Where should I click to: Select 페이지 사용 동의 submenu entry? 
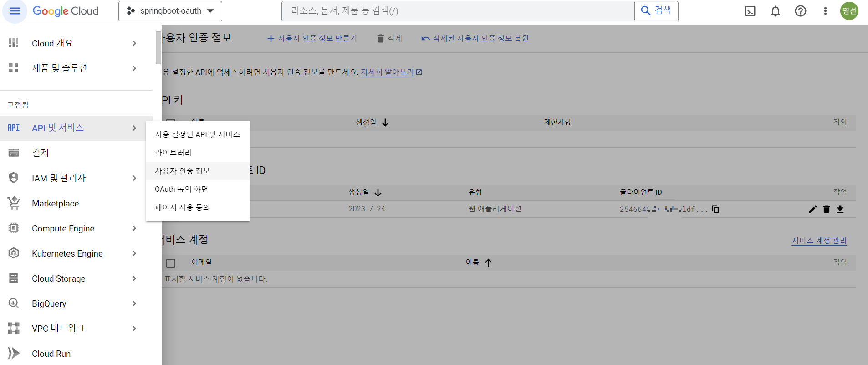coord(197,207)
